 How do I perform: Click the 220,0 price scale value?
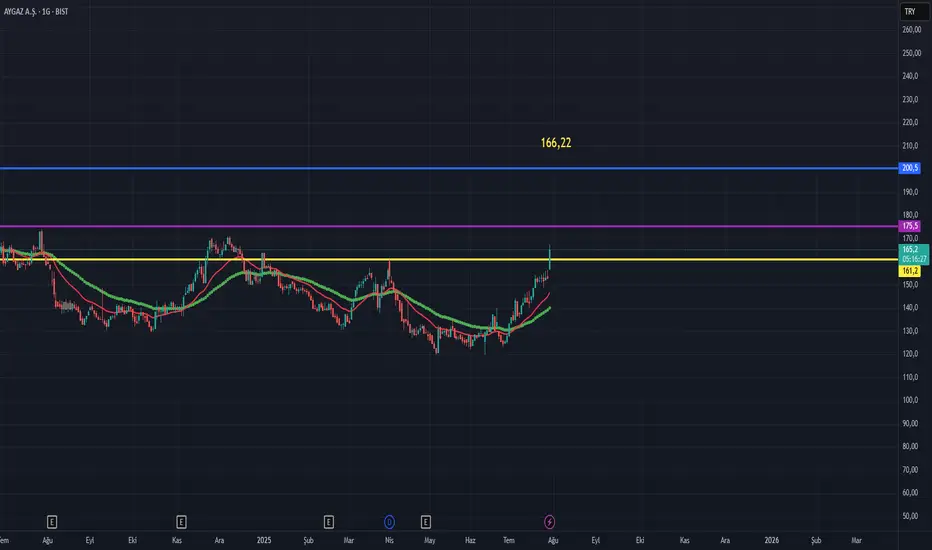click(x=910, y=122)
